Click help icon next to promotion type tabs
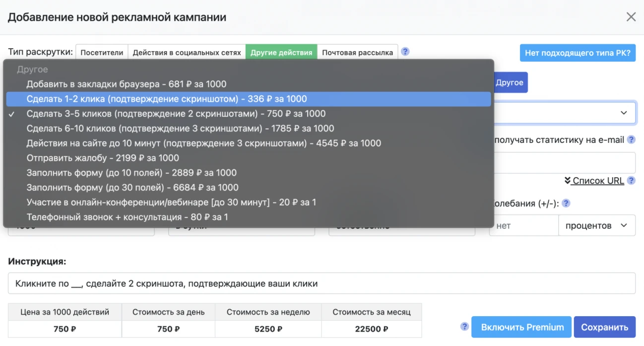 point(405,52)
